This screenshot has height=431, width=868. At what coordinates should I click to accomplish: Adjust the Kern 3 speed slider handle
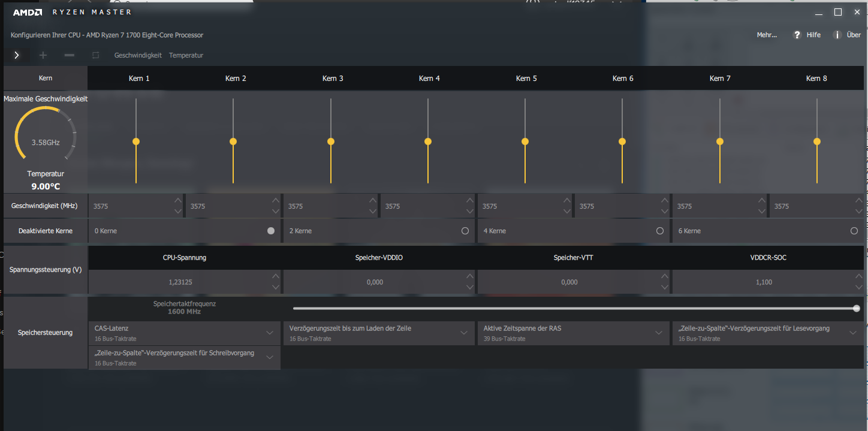(x=330, y=141)
